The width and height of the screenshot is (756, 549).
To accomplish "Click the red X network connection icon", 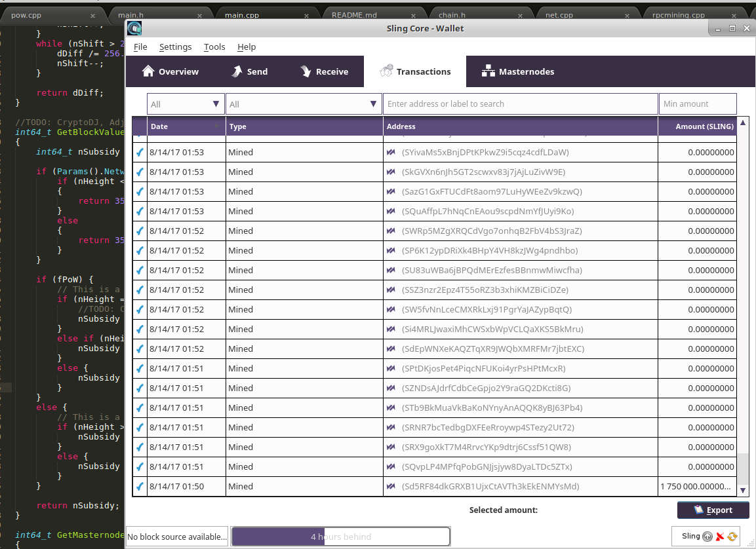I will (720, 537).
